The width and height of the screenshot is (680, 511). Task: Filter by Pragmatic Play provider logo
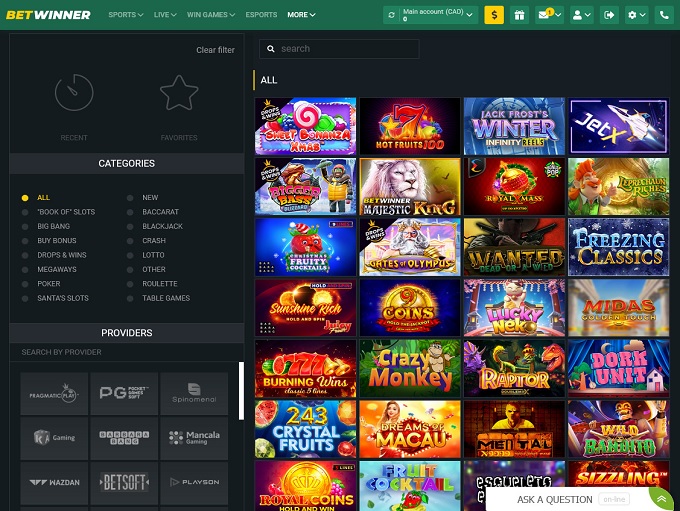pyautogui.click(x=54, y=394)
